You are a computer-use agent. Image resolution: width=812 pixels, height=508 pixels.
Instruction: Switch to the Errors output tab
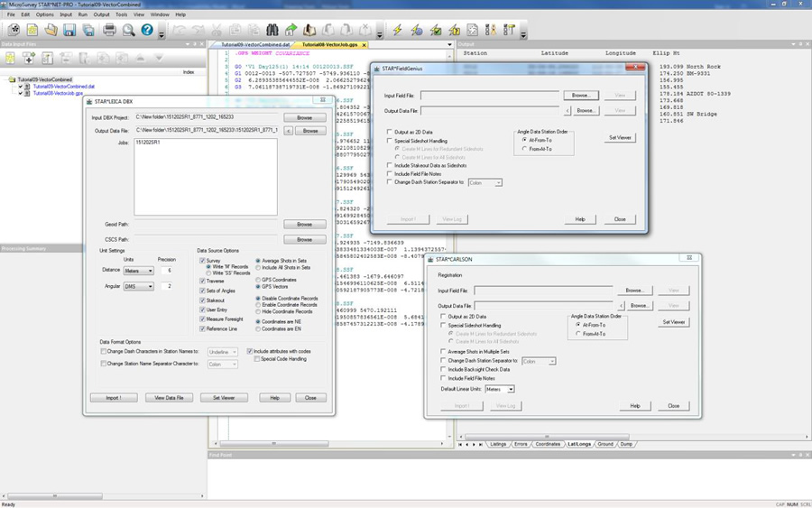(521, 444)
